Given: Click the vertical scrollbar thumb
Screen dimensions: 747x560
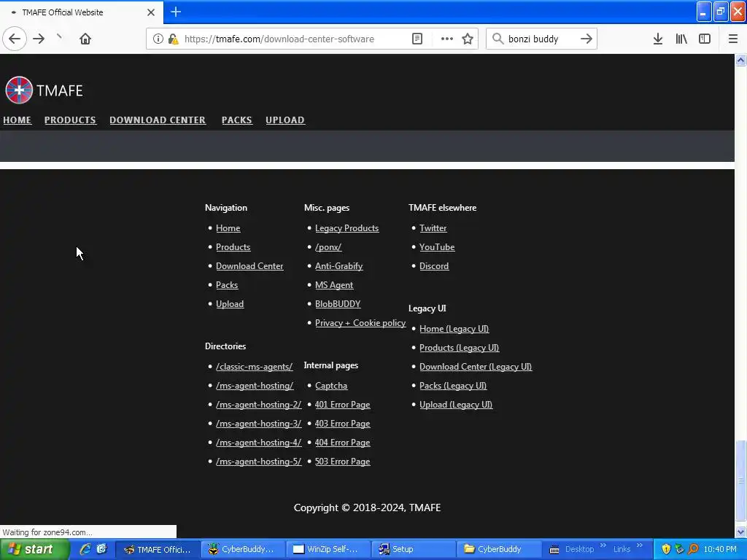Looking at the screenshot, I should click(740, 481).
